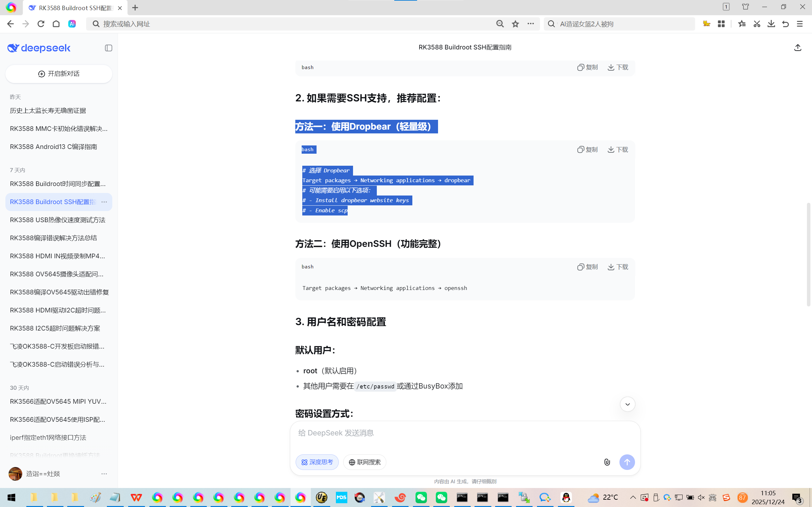
Task: Click the attachment paperclip icon
Action: point(607,462)
